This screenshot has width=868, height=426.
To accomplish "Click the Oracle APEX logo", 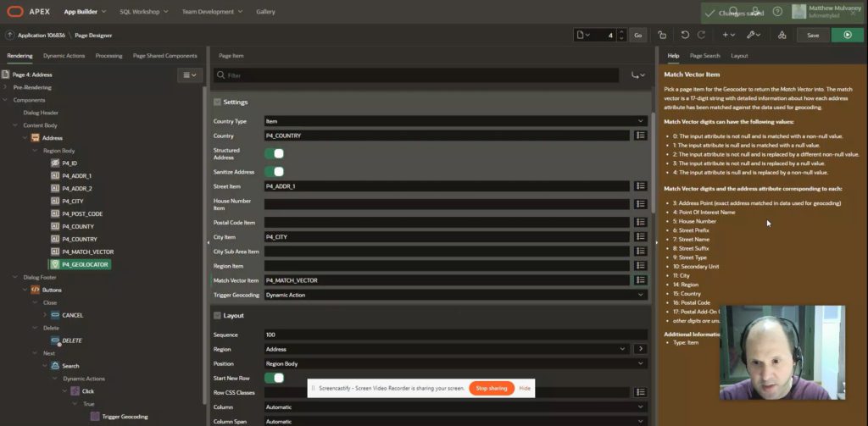I will coord(30,12).
